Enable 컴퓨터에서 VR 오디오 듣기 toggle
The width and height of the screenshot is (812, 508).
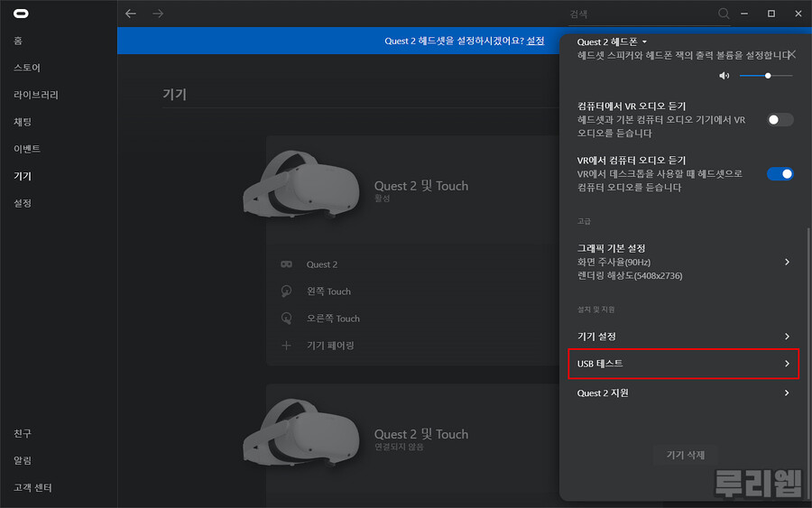click(780, 120)
